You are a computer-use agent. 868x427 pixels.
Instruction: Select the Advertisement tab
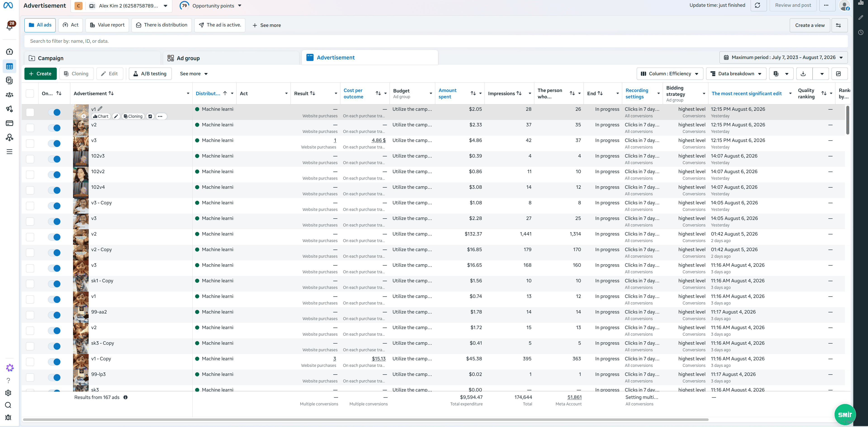coord(370,58)
